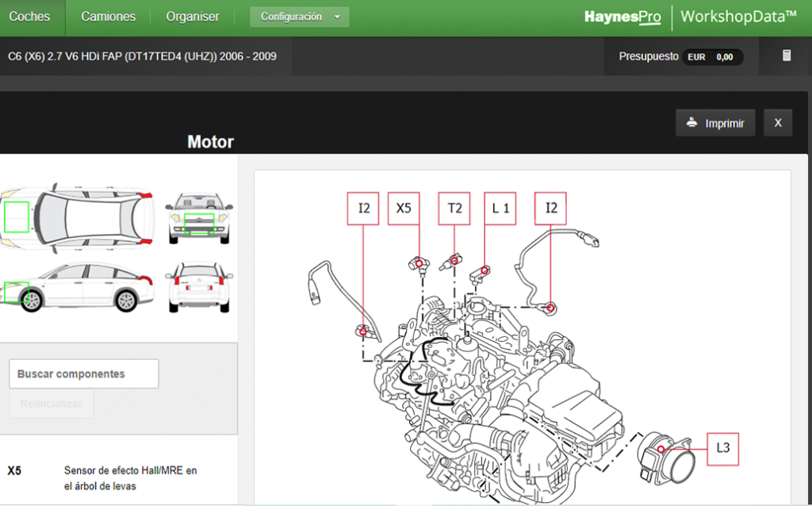Click the C6 2.7 V6 HDi vehicle title
Viewport: 812px width, 506px height.
(x=143, y=56)
